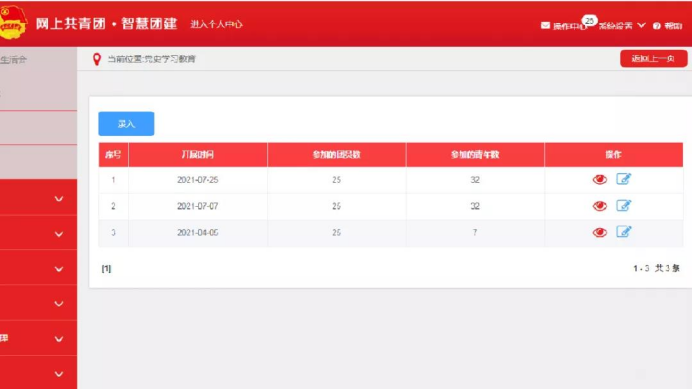Click the help question mark icon
The image size is (693, 389).
[x=657, y=26]
